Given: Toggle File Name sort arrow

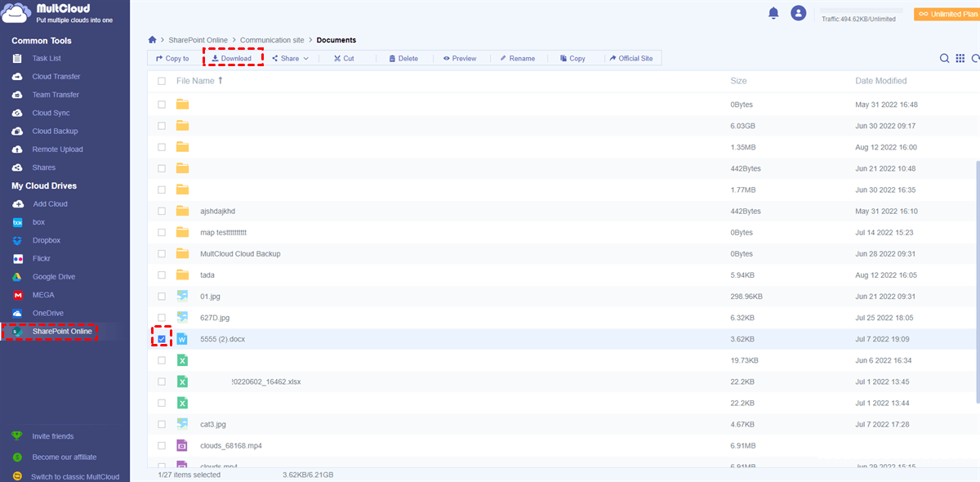Looking at the screenshot, I should pos(220,81).
